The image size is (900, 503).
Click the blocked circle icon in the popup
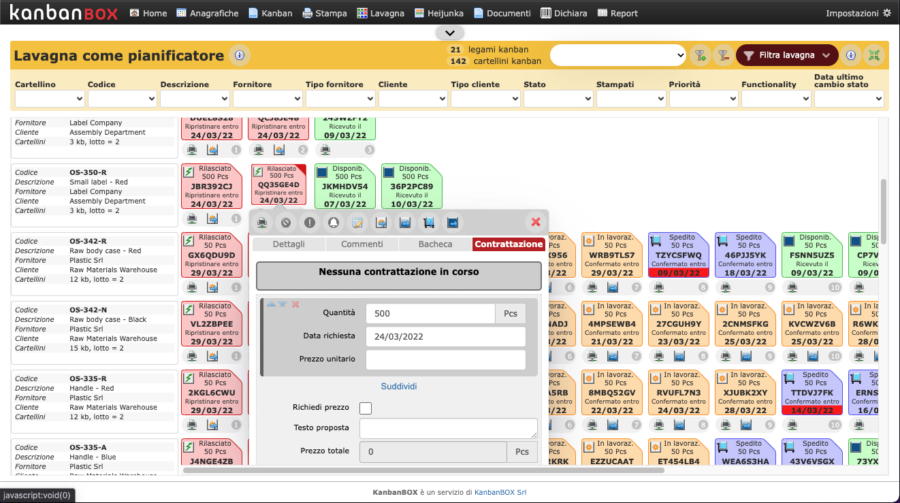click(285, 222)
